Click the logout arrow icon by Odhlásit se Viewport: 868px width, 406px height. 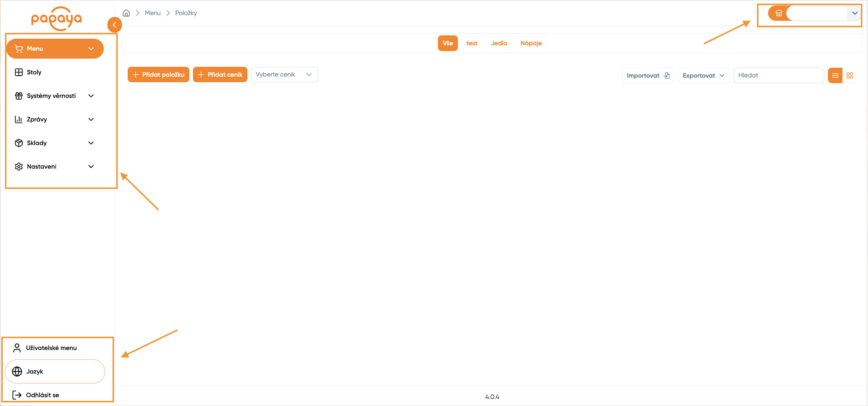pyautogui.click(x=17, y=395)
